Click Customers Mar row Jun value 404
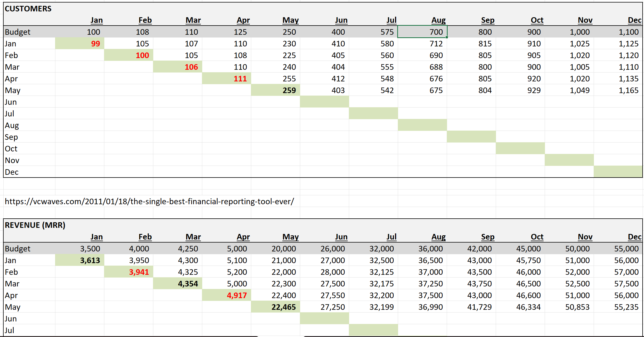 [x=338, y=67]
